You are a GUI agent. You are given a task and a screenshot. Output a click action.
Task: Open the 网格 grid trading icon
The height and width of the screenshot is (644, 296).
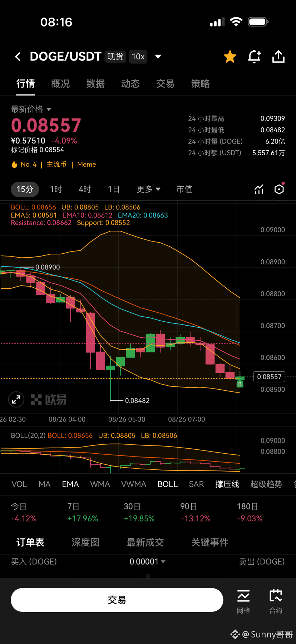243,602
